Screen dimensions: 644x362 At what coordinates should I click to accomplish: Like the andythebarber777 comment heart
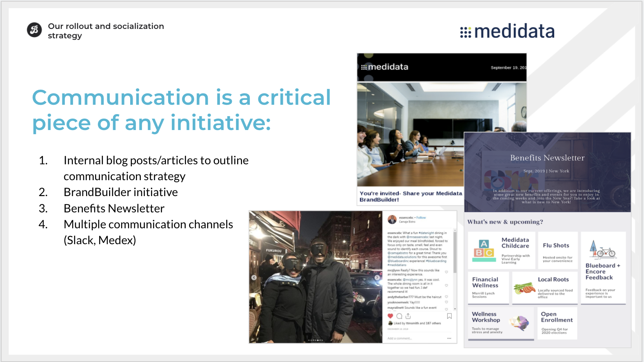[x=446, y=297]
